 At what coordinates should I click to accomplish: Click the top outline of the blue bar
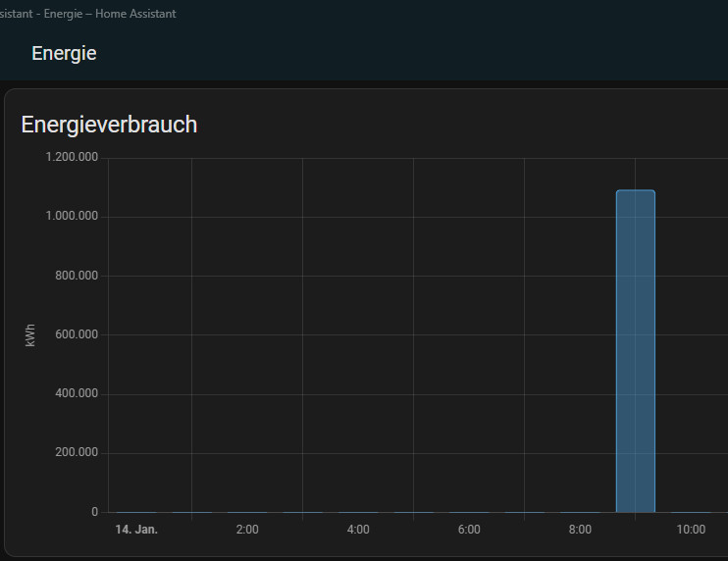635,191
